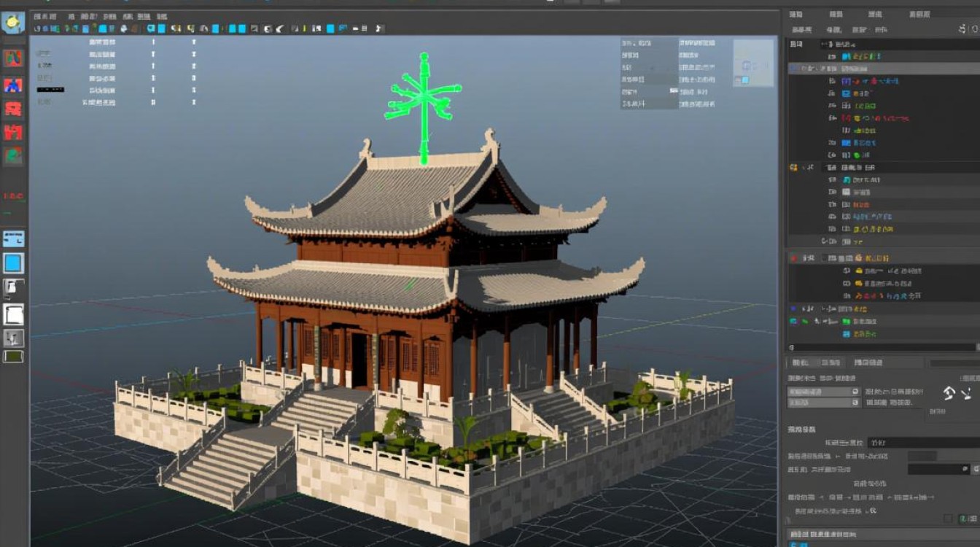Image resolution: width=980 pixels, height=547 pixels.
Task: Click the yellow logo icon atop left sidebar
Action: point(13,23)
